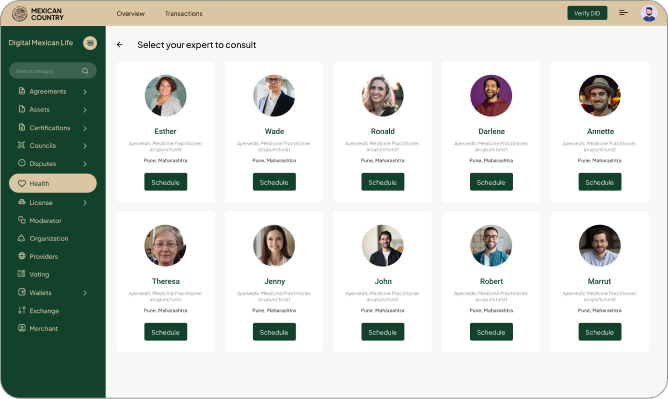
Task: Click the Verify DID button
Action: (x=587, y=13)
